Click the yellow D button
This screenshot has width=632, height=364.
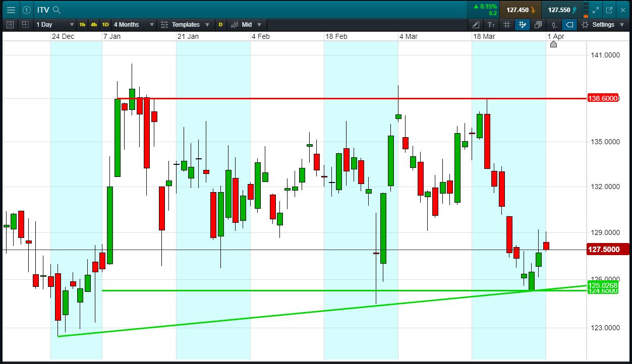[220, 24]
